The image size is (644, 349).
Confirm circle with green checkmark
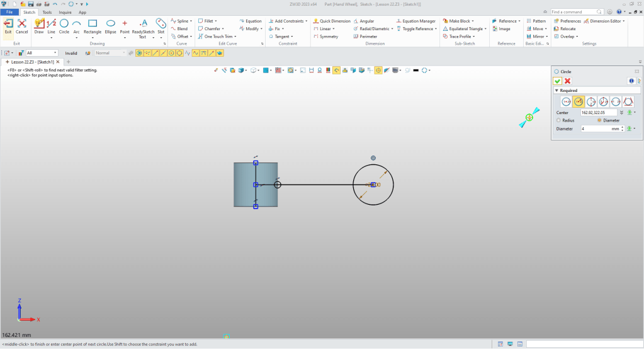coord(557,81)
